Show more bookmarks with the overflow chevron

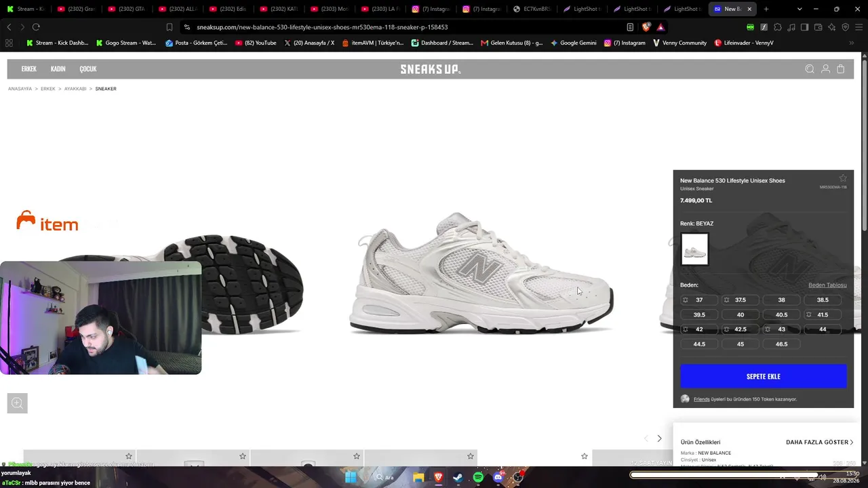[852, 43]
